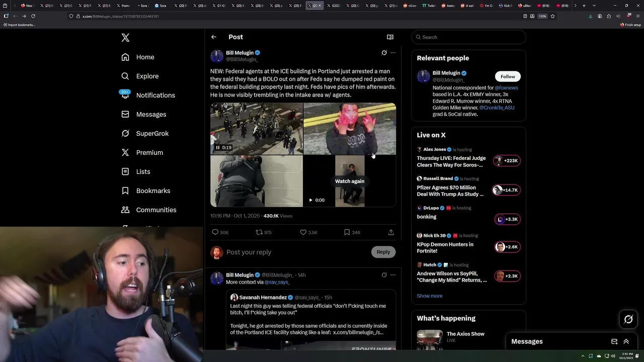This screenshot has height=362, width=644.
Task: Click Watch again on the video
Action: 350,181
